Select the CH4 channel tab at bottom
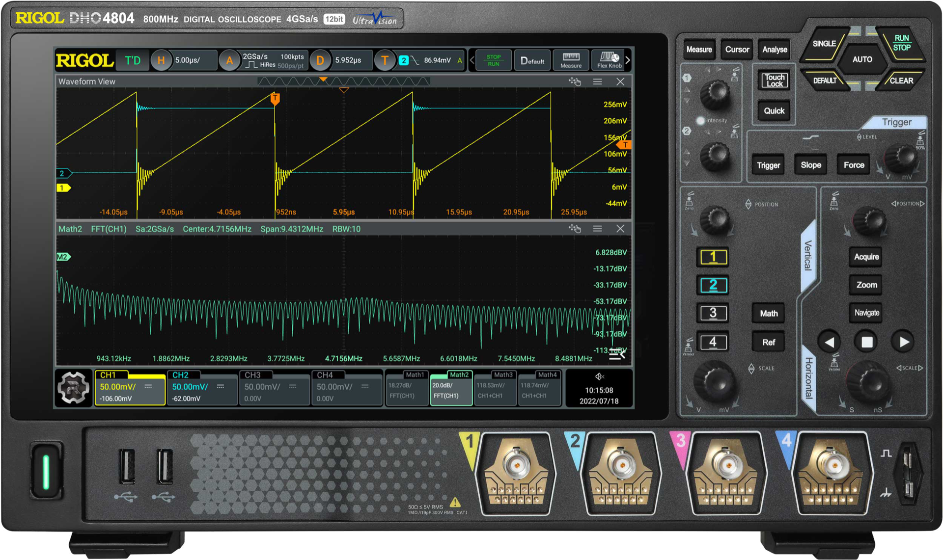Image resolution: width=943 pixels, height=560 pixels. click(347, 388)
